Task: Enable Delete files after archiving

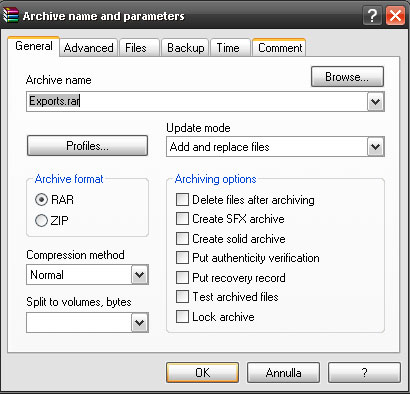Action: click(x=182, y=200)
